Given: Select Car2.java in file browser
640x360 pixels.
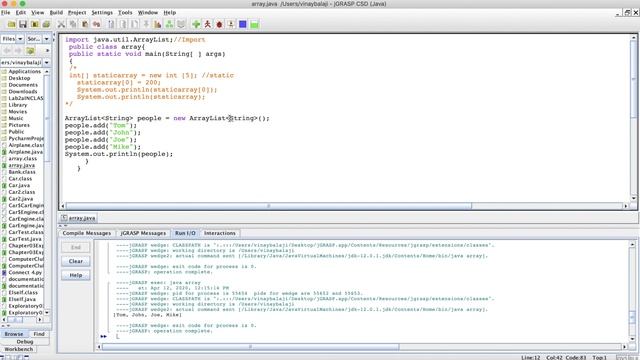Looking at the screenshot, I should (x=21, y=199).
